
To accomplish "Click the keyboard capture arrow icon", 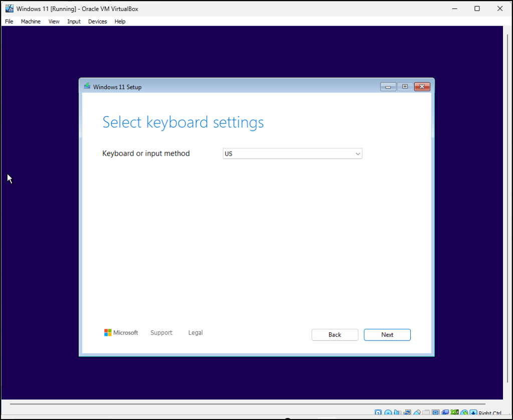I will tap(473, 413).
